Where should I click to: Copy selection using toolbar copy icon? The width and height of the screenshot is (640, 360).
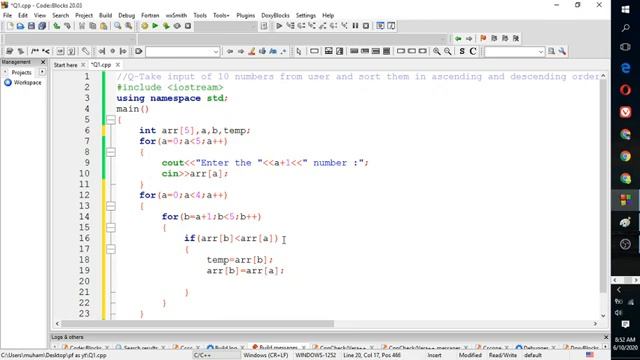pos(93,26)
